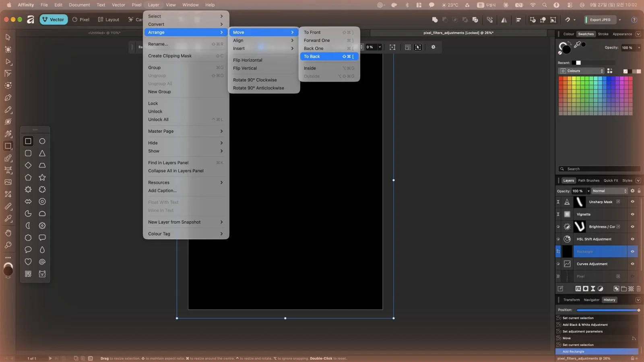Hide the Vignette layer
Viewport: 644px width, 362px height.
tap(632, 214)
